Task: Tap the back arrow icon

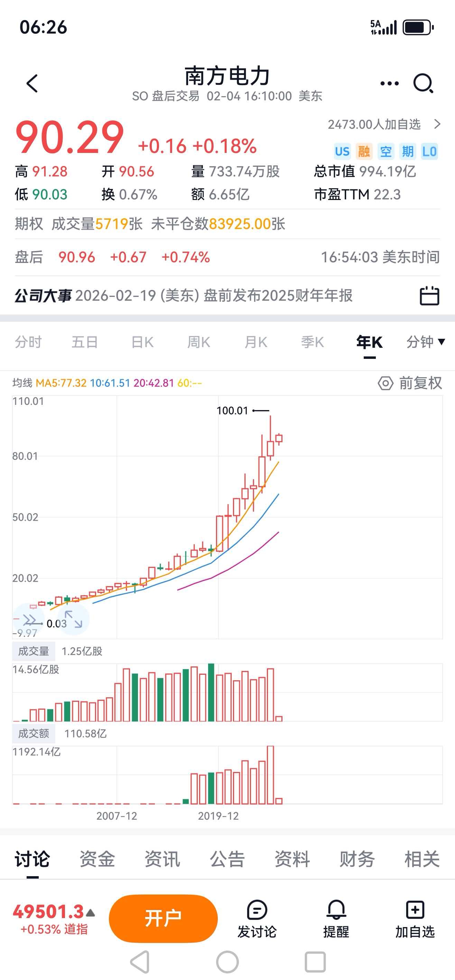Action: (x=32, y=83)
